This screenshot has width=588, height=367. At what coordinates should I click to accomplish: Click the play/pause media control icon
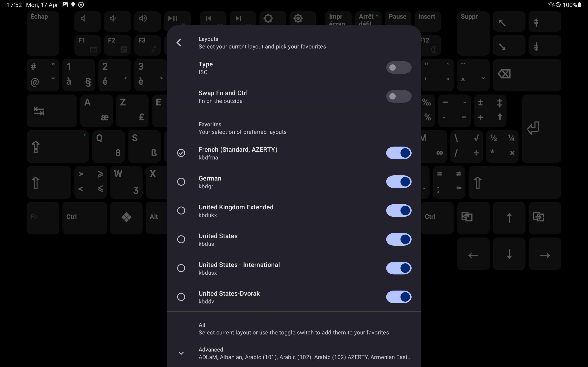pos(172,18)
